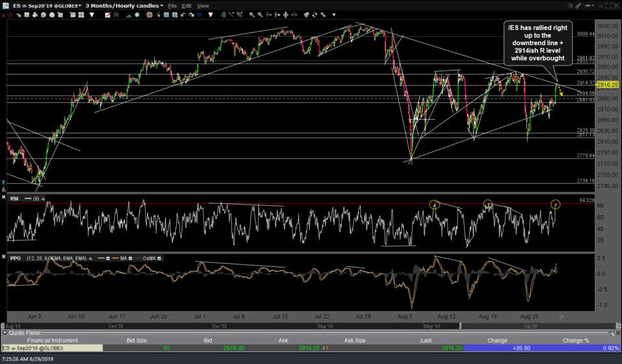Click the first text annotation T icon
The image size is (622, 364).
click(x=167, y=15)
